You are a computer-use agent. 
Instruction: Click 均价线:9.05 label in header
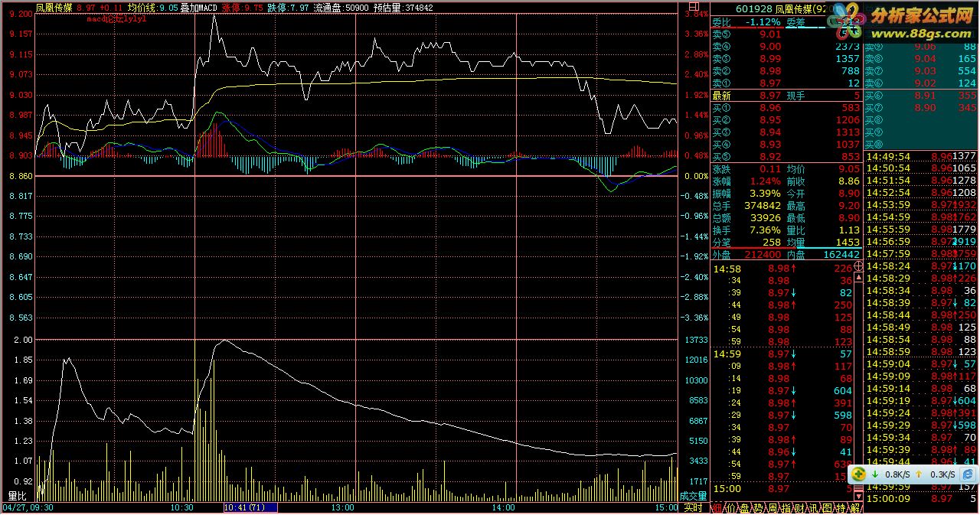click(x=153, y=8)
